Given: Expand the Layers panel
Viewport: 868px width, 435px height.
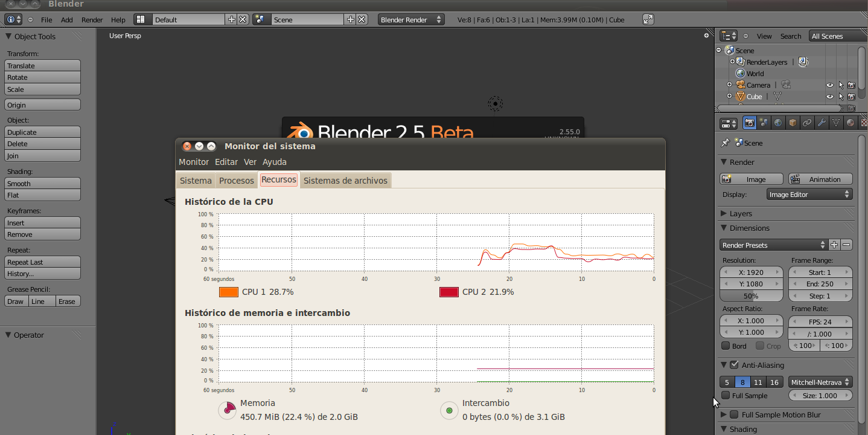Looking at the screenshot, I should pyautogui.click(x=724, y=214).
